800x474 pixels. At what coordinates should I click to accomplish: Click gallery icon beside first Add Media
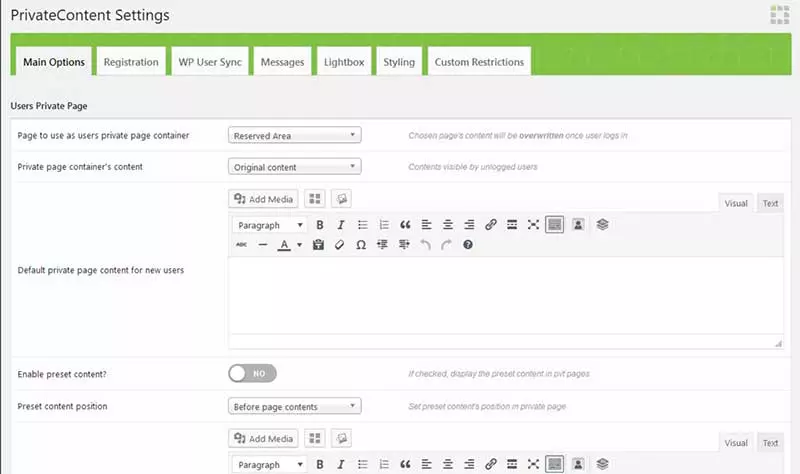pos(341,199)
